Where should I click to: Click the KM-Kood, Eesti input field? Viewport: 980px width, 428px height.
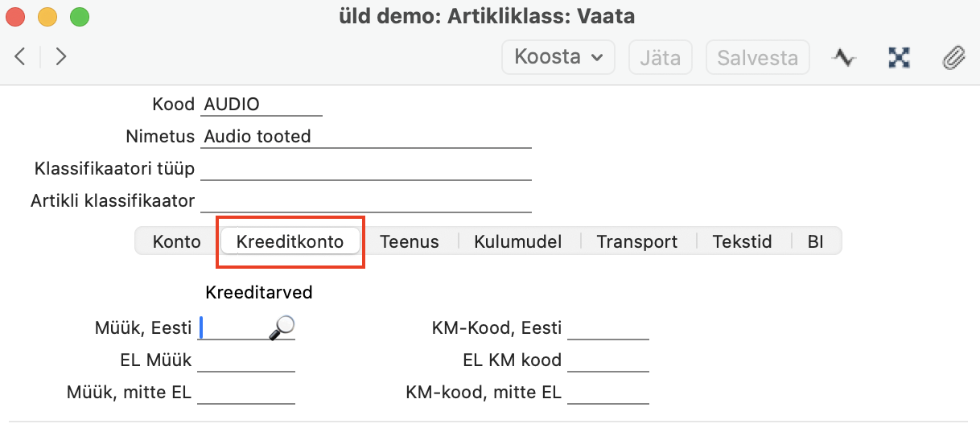(x=607, y=328)
